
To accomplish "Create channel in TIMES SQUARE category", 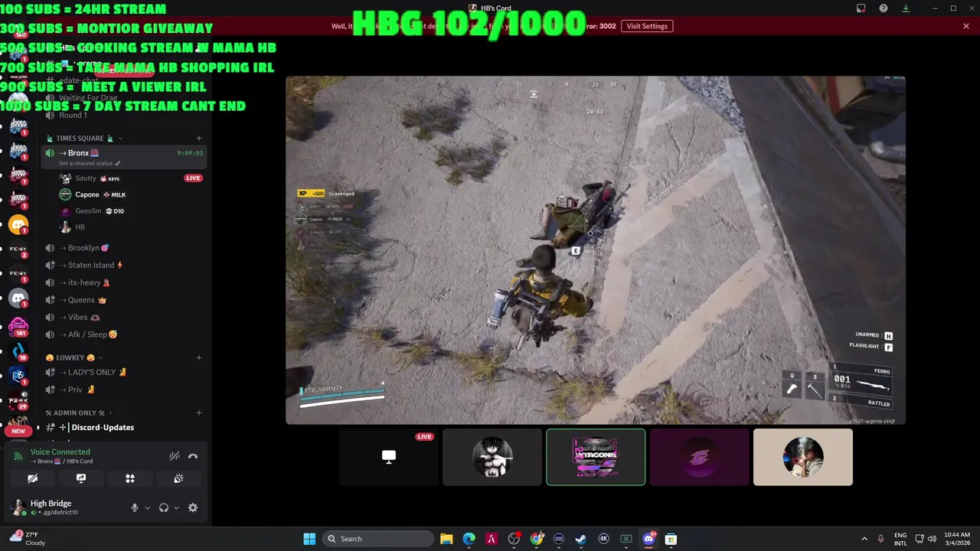I will click(199, 139).
